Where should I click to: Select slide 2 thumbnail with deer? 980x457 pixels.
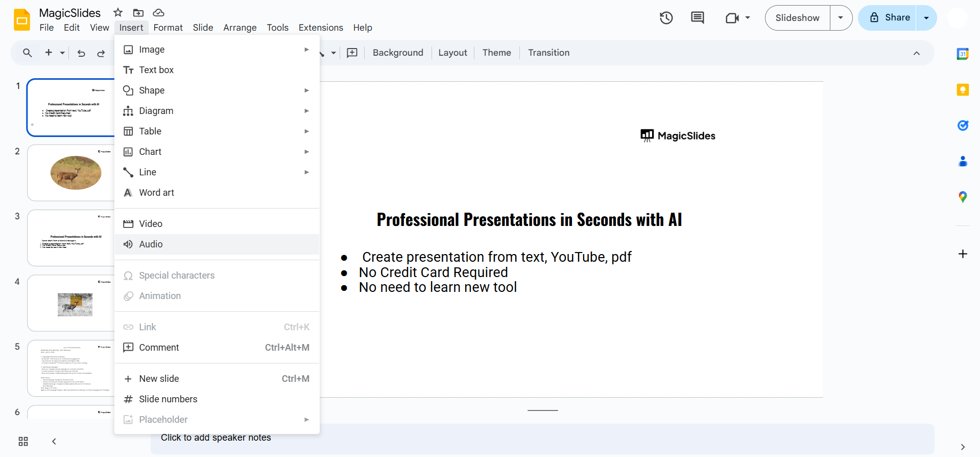[71, 173]
